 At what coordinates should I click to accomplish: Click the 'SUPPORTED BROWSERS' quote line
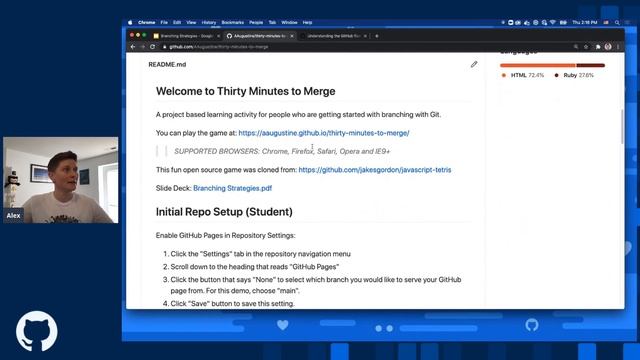coord(282,151)
